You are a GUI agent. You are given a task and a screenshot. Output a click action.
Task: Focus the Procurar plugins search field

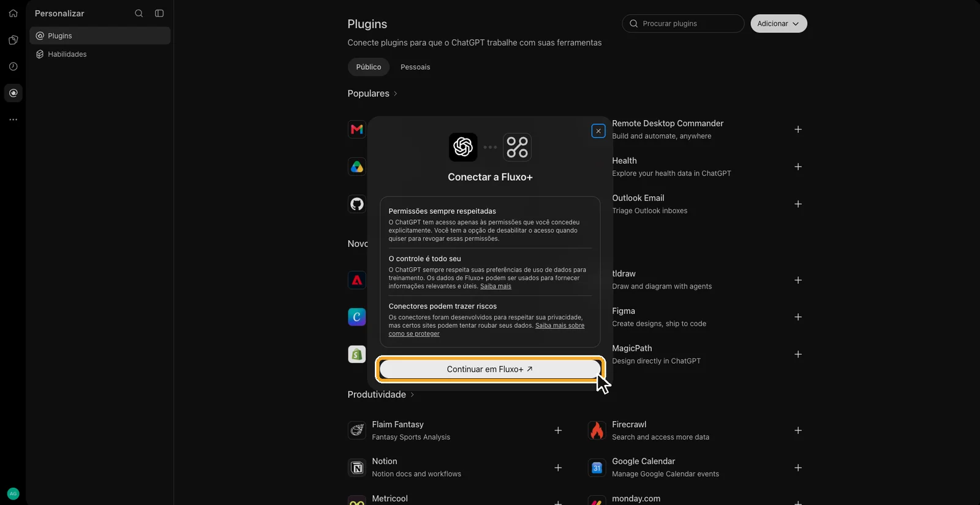(x=683, y=24)
